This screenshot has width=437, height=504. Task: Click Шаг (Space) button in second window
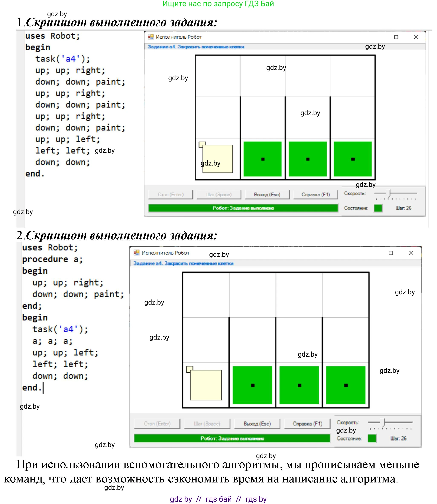pyautogui.click(x=207, y=424)
